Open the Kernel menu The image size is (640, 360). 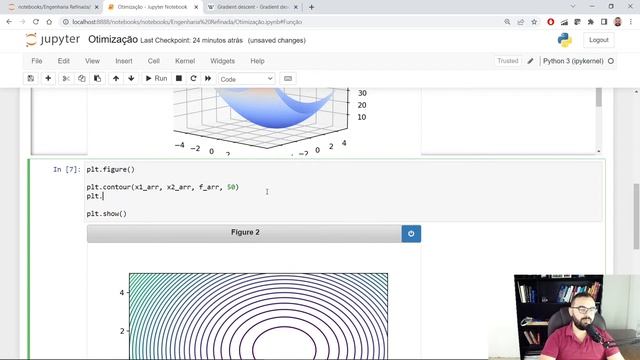tap(185, 61)
